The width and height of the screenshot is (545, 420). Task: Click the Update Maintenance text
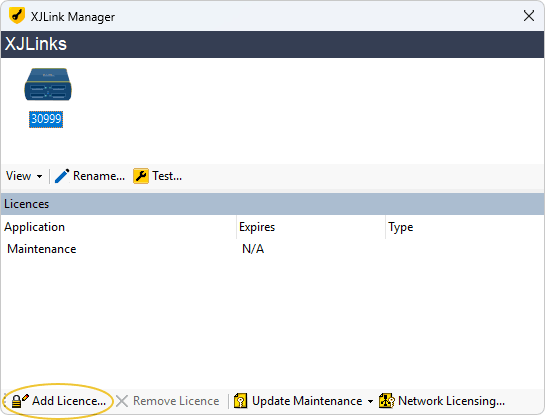(307, 401)
